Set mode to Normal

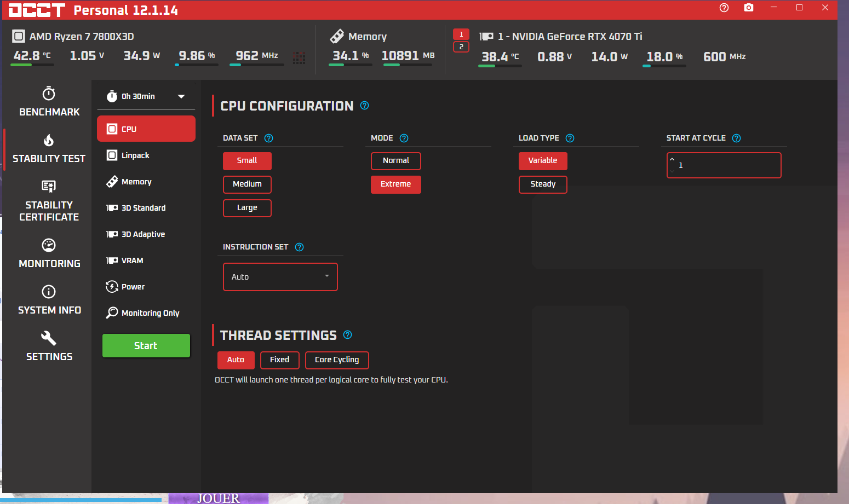396,161
